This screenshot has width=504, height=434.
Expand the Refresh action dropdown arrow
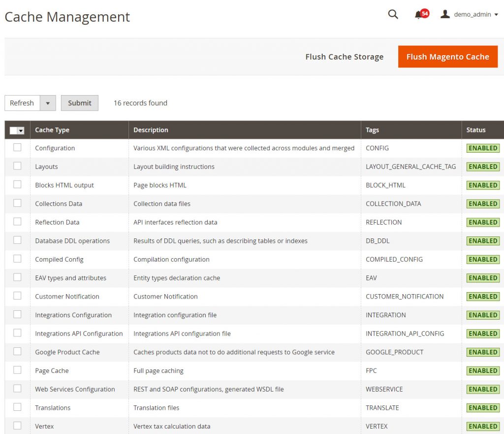[48, 103]
